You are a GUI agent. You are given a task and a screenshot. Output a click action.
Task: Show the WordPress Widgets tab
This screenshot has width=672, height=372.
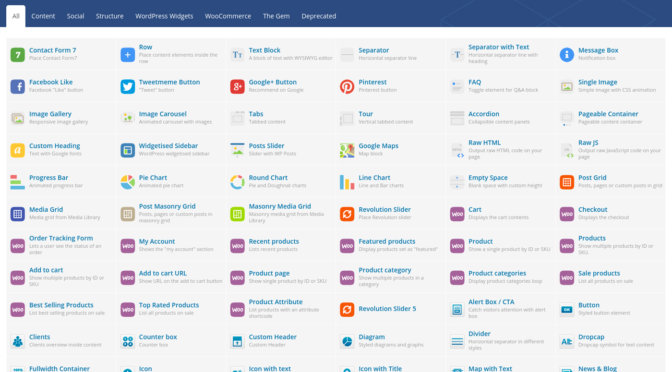click(164, 16)
